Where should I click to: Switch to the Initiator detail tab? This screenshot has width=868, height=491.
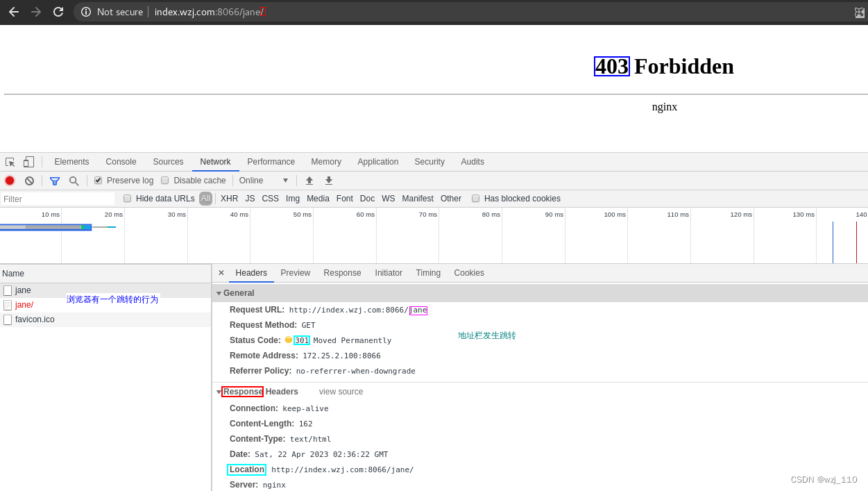389,273
